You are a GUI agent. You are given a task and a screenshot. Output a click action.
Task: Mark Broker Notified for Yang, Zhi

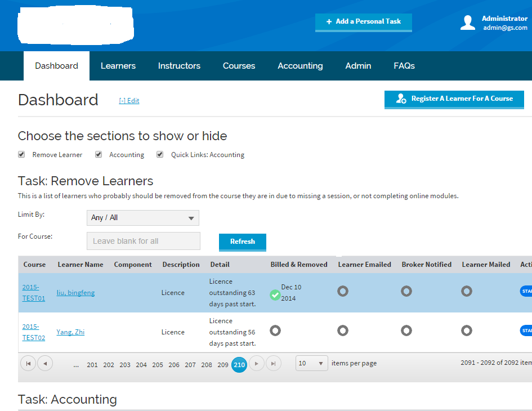click(406, 330)
